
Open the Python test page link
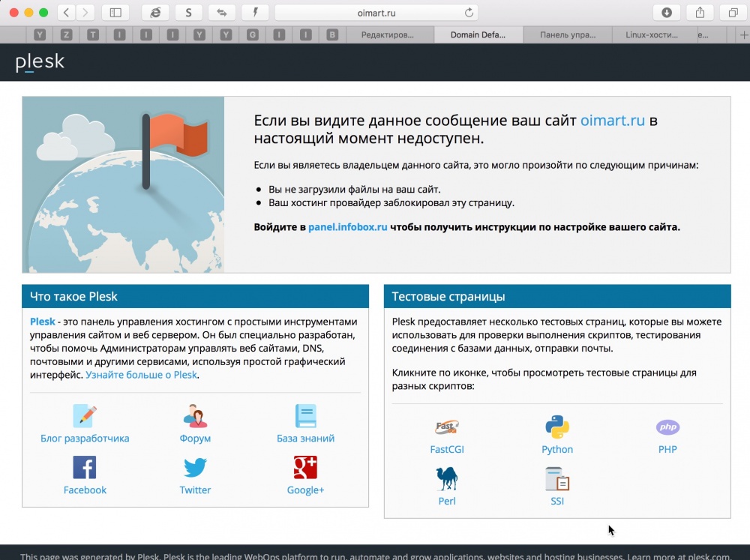tap(557, 449)
